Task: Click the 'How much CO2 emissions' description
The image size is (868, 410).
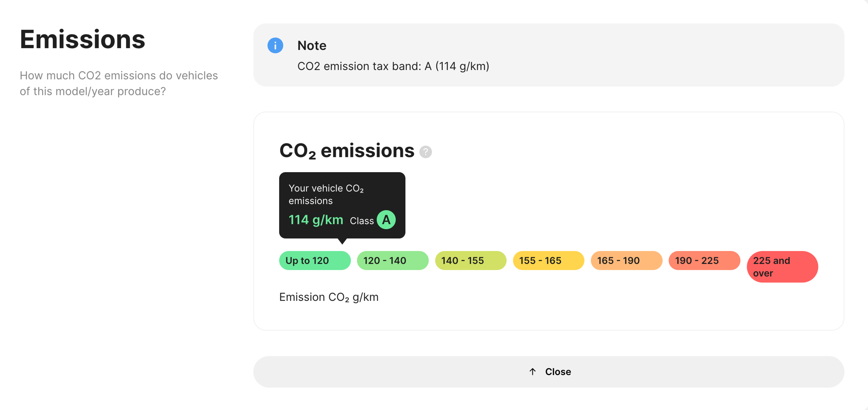Action: [x=119, y=83]
